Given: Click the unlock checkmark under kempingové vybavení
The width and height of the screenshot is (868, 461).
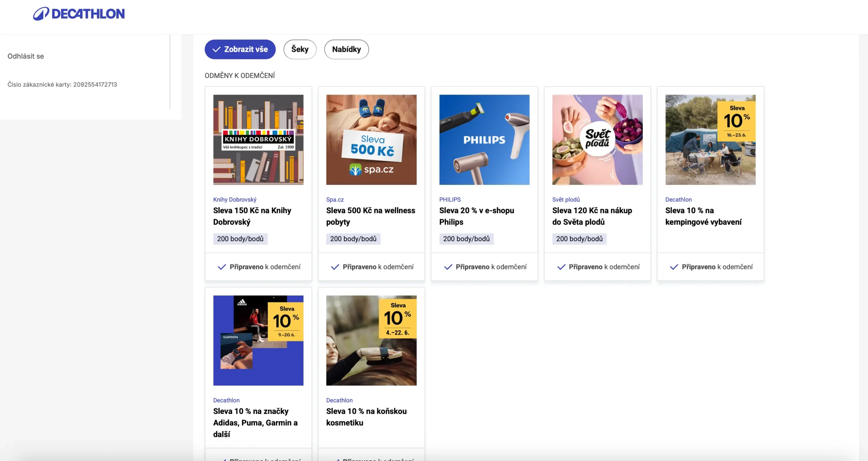Looking at the screenshot, I should [674, 267].
